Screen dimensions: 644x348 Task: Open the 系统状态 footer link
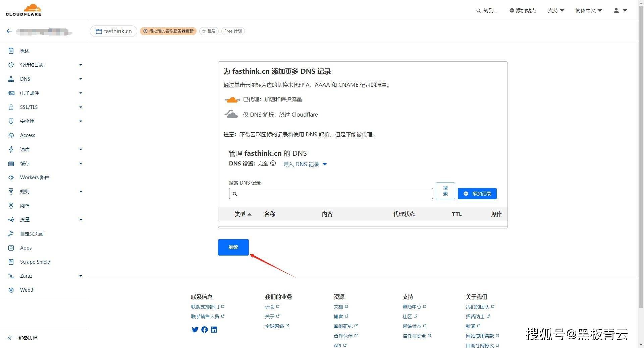point(415,326)
